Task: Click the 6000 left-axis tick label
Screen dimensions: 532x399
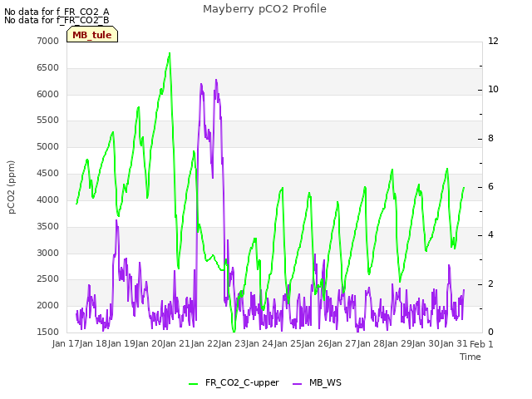Action: (x=48, y=94)
